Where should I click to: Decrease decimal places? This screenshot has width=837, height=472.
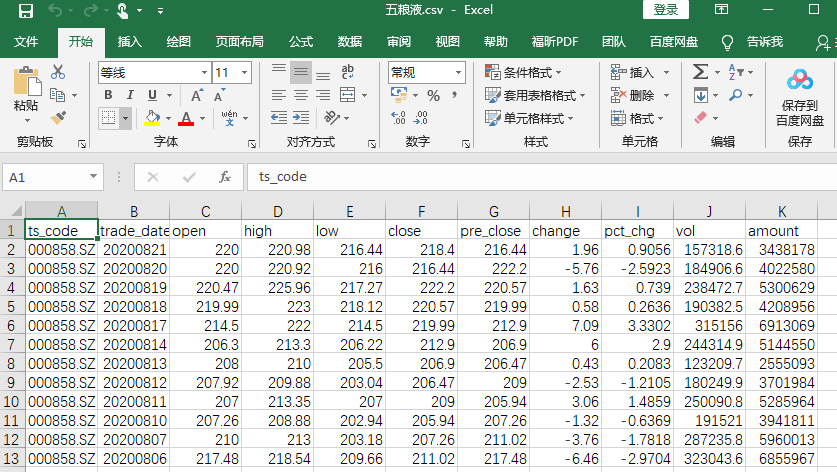(421, 118)
